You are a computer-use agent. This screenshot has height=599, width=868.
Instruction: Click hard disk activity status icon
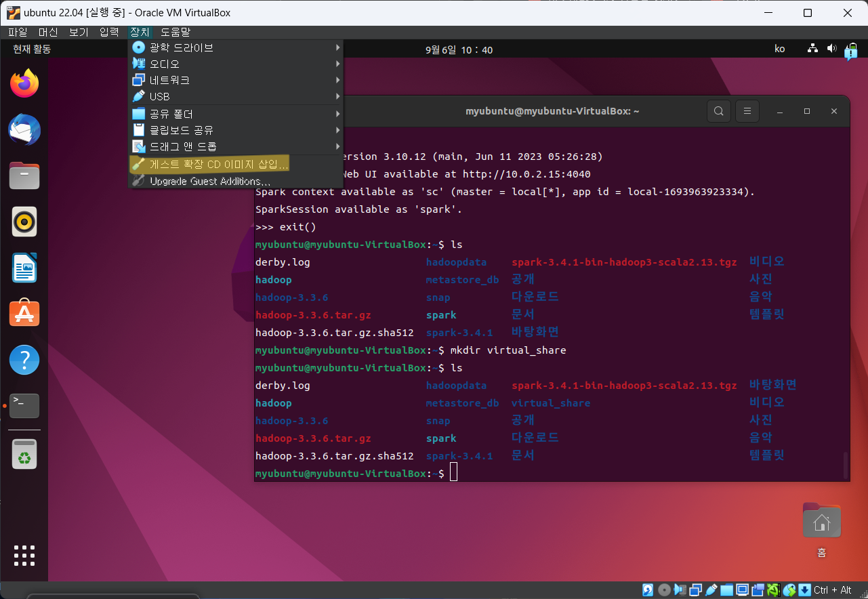(x=648, y=590)
